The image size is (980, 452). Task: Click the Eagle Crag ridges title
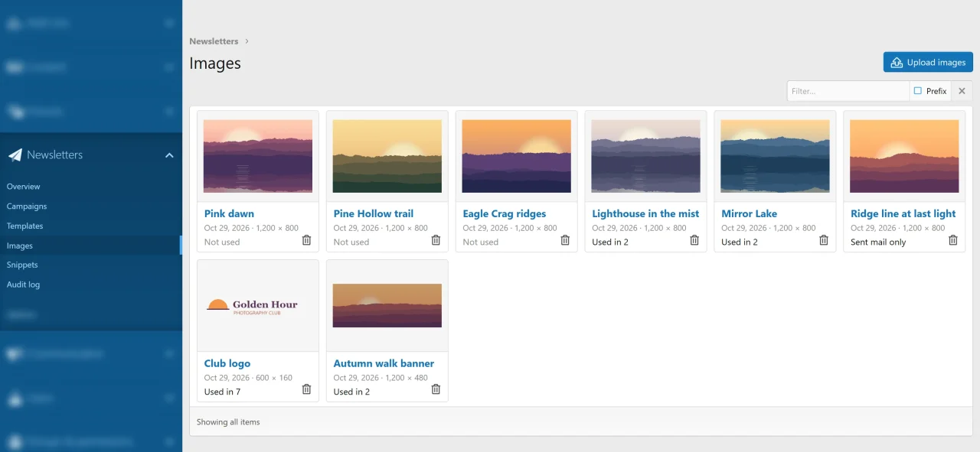pyautogui.click(x=505, y=214)
